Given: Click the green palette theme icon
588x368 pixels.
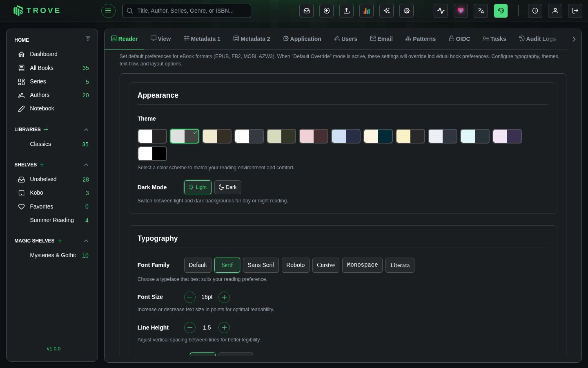Looking at the screenshot, I should (x=501, y=11).
